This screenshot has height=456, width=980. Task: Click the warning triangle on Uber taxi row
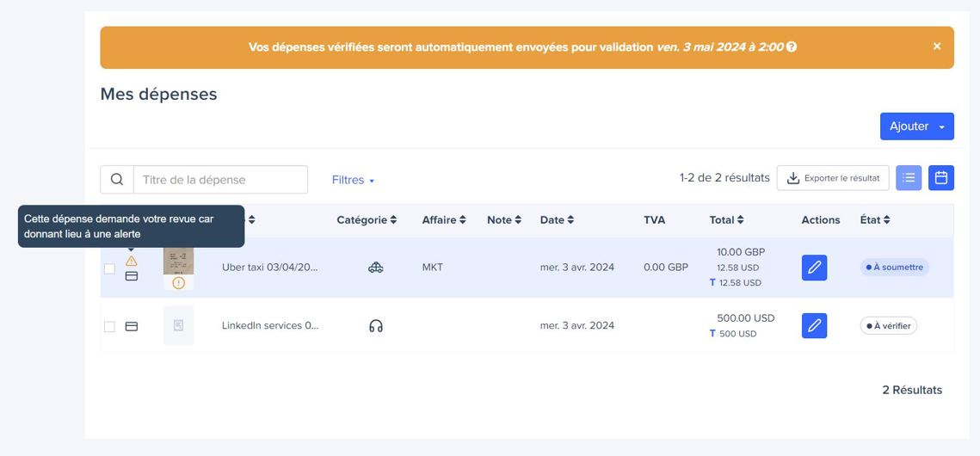click(x=132, y=261)
